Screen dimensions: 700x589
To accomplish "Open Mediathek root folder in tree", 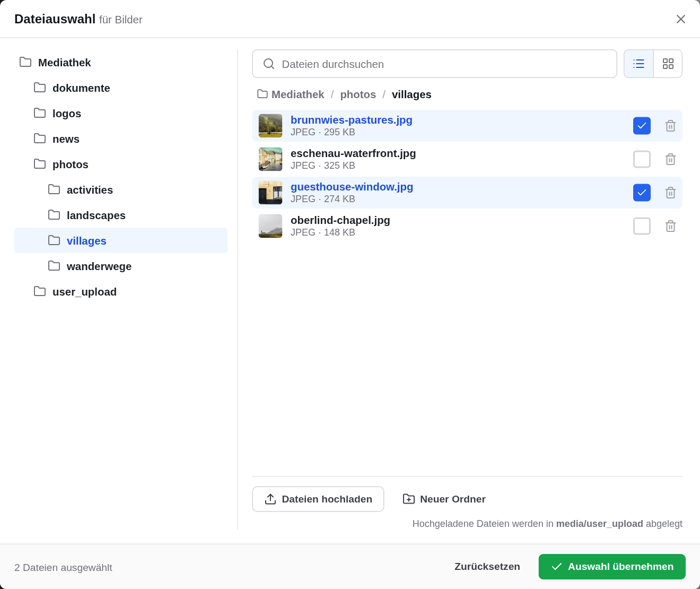I will click(x=121, y=63).
